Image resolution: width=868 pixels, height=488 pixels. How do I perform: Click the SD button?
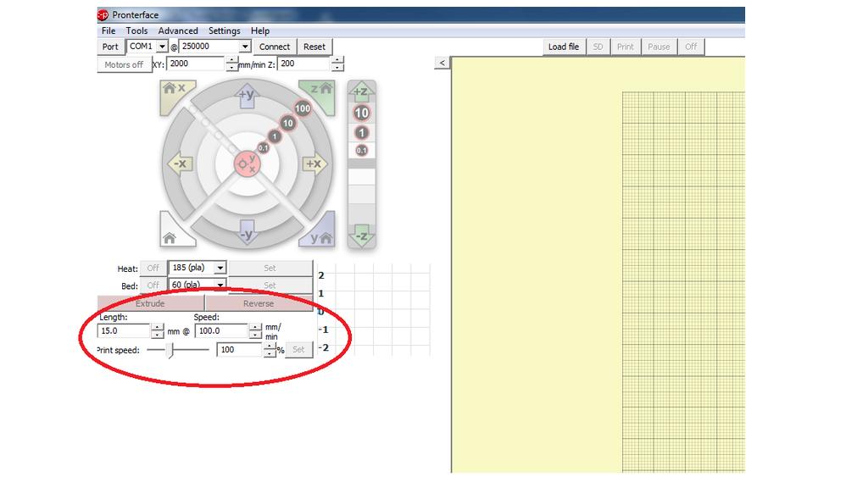tap(598, 47)
